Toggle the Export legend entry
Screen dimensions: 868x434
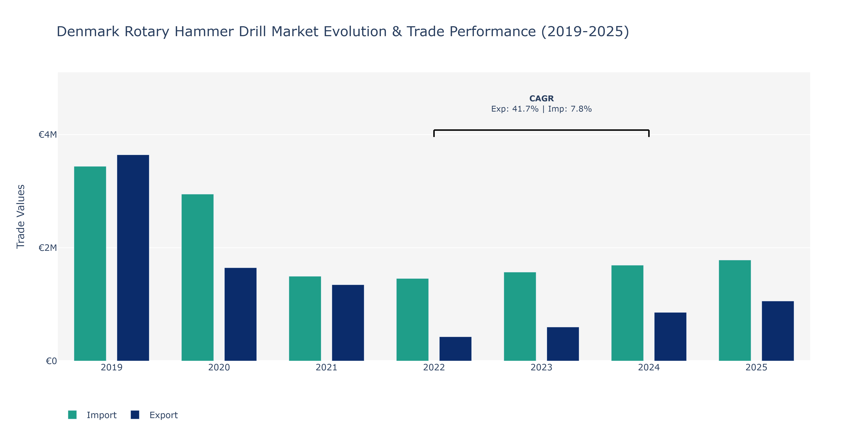click(x=154, y=415)
